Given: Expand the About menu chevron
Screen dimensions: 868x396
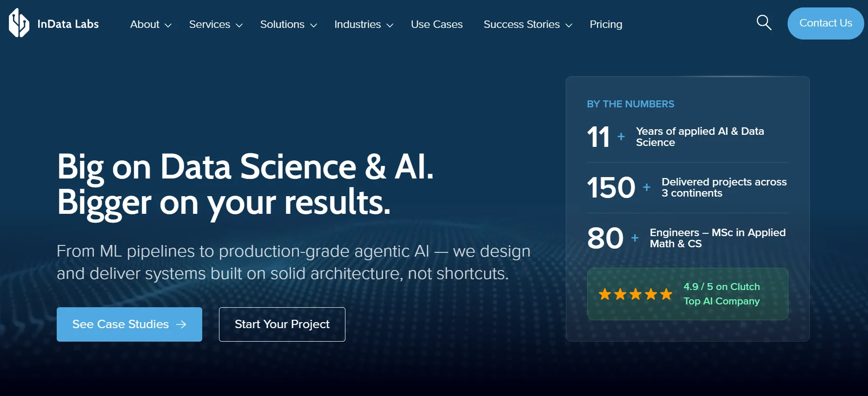Looking at the screenshot, I should coord(168,26).
